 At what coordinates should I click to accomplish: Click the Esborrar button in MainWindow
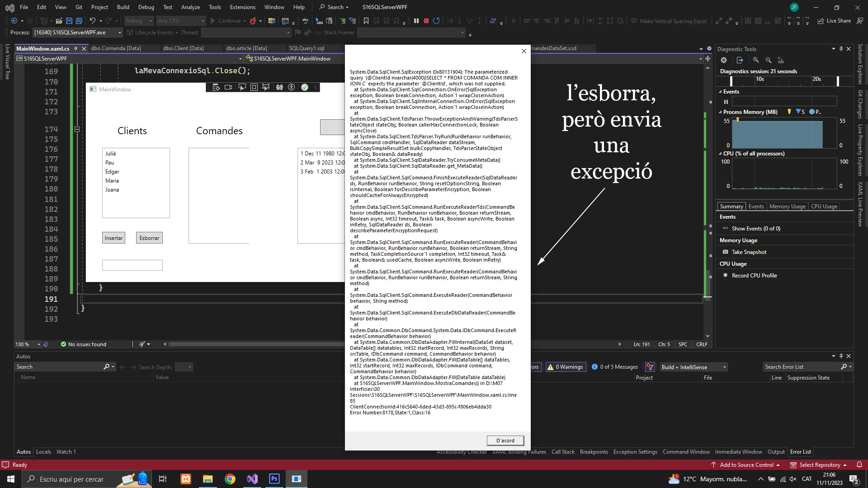[149, 238]
